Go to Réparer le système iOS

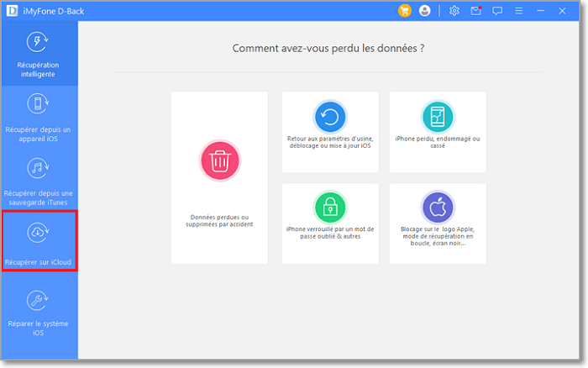(39, 312)
